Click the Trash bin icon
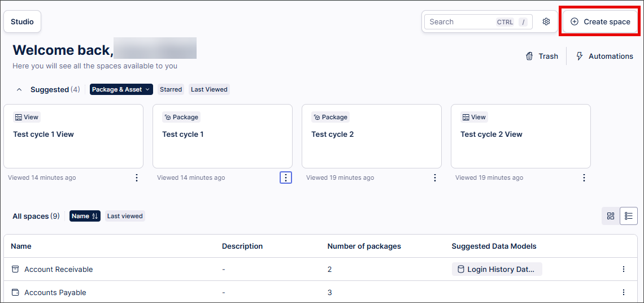The height and width of the screenshot is (303, 644). point(529,57)
